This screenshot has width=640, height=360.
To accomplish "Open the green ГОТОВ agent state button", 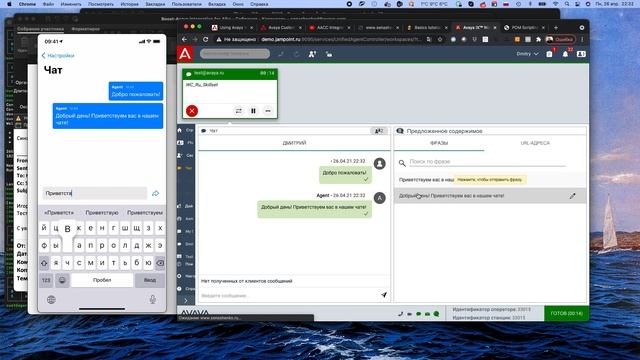I will pyautogui.click(x=567, y=313).
